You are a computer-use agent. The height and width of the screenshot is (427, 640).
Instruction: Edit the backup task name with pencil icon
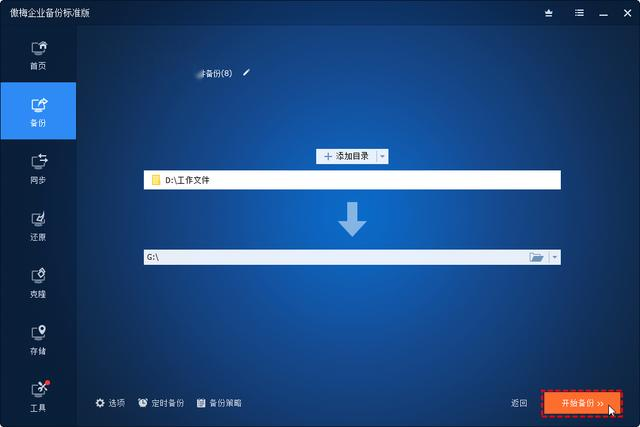pyautogui.click(x=246, y=73)
